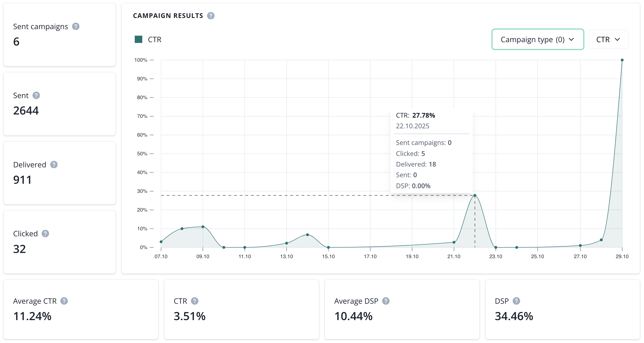
Task: Click the DSP 34.46% value
Action: click(x=514, y=316)
